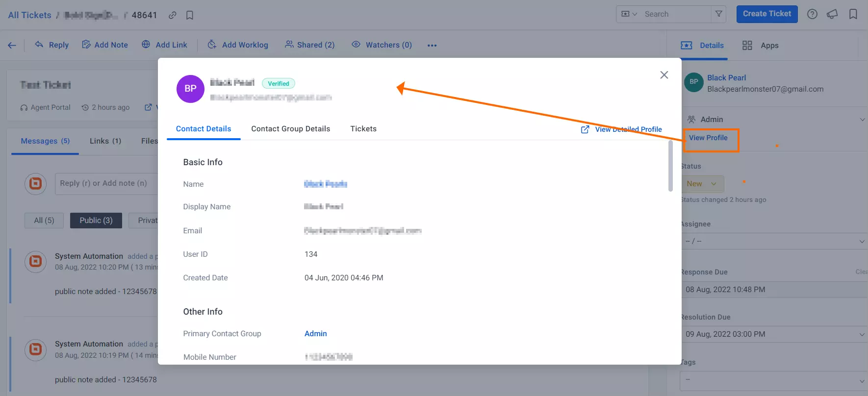Screen dimensions: 868x396
Task: Select the Public (3) message filter
Action: pos(96,221)
